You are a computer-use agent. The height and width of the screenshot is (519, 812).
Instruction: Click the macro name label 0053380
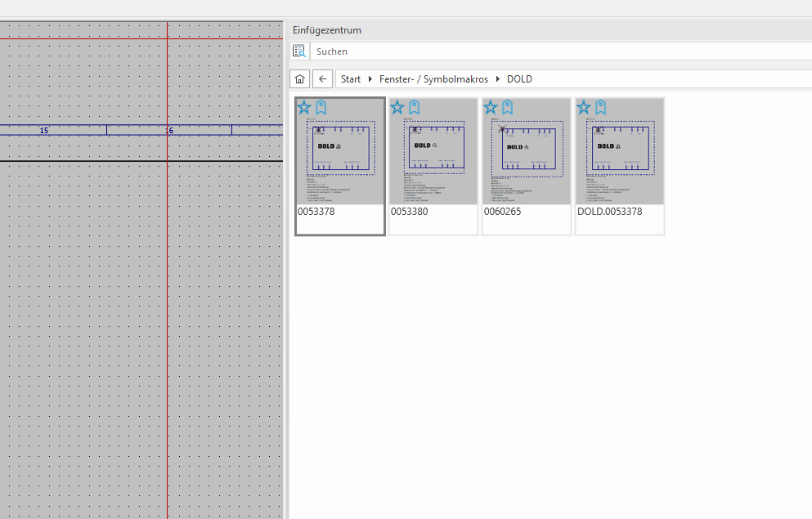tap(409, 212)
